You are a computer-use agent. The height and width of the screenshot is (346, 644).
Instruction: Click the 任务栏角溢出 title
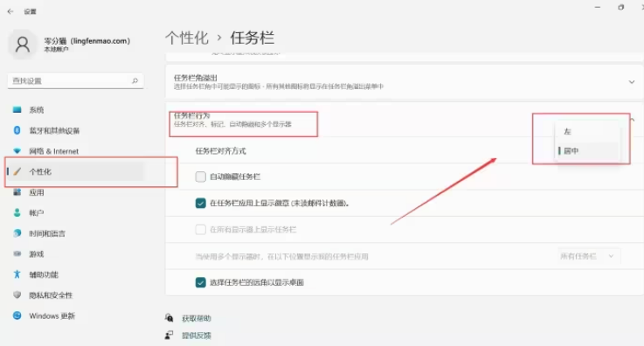coord(196,78)
